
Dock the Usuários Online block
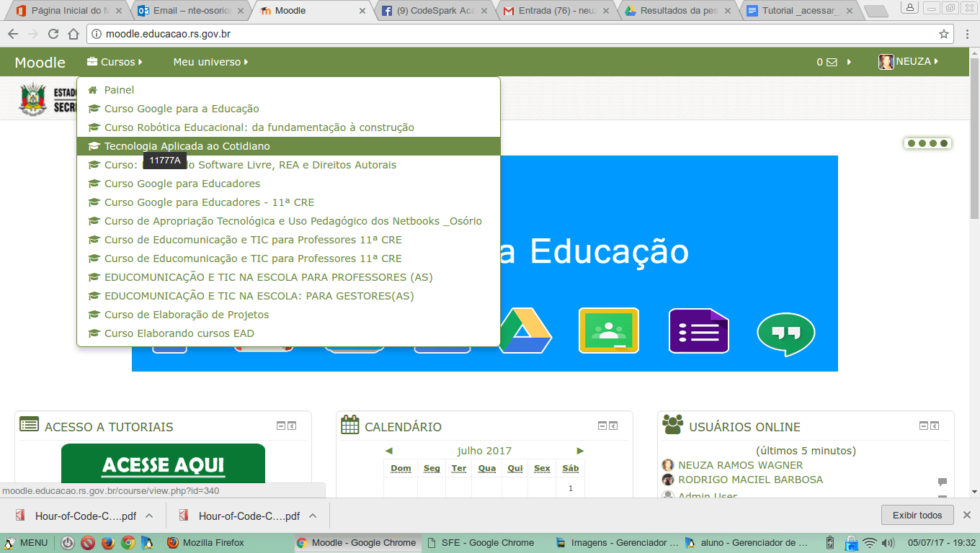(935, 426)
